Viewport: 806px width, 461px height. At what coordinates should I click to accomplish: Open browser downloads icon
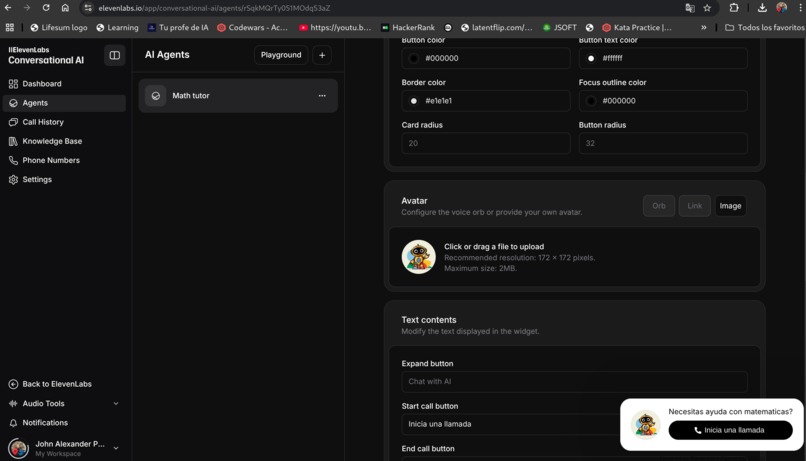pyautogui.click(x=762, y=8)
